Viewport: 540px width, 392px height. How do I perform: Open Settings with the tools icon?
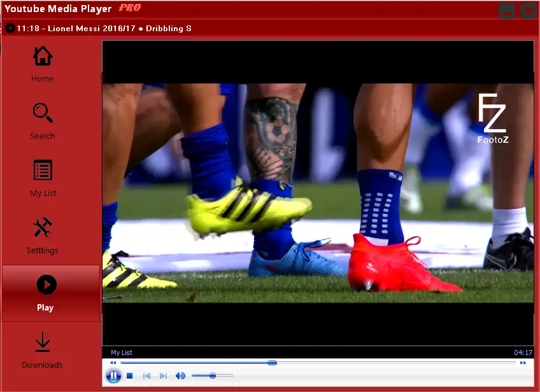coord(43,235)
